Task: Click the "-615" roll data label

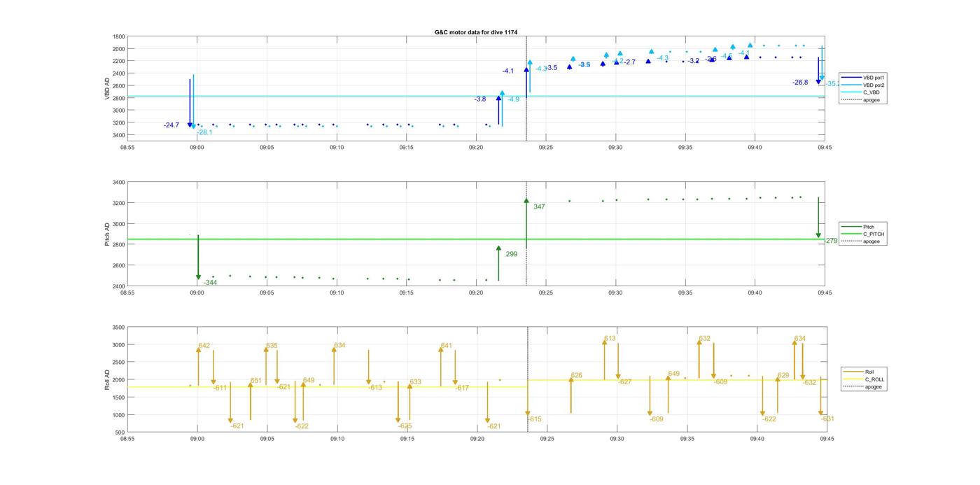Action: 535,419
